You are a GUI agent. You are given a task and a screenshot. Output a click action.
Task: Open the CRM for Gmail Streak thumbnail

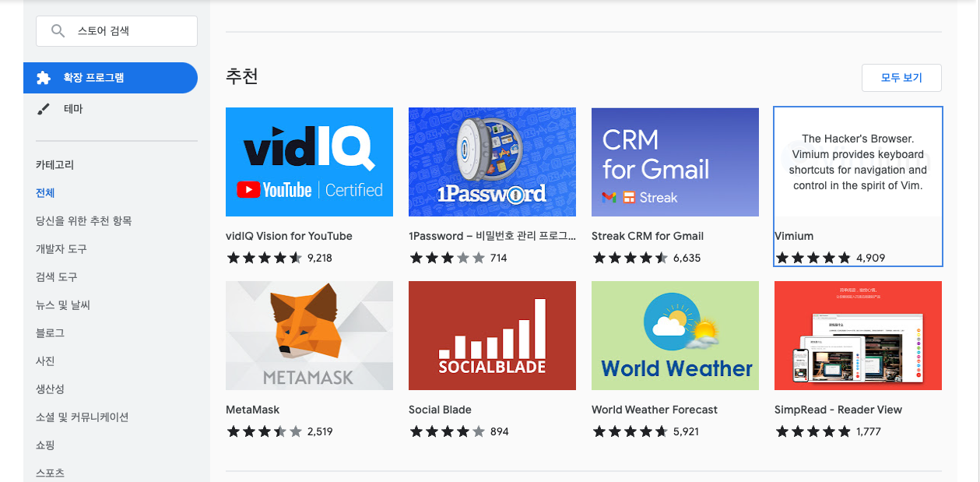[675, 162]
